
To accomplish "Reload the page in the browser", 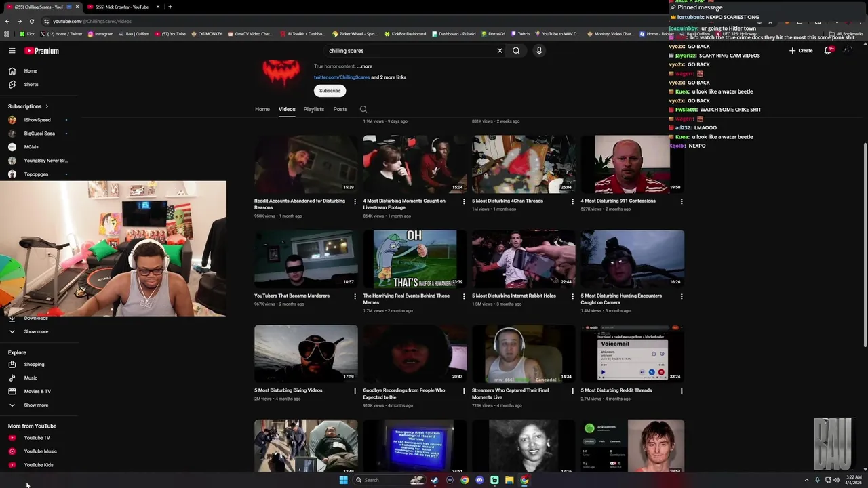I will pos(31,21).
